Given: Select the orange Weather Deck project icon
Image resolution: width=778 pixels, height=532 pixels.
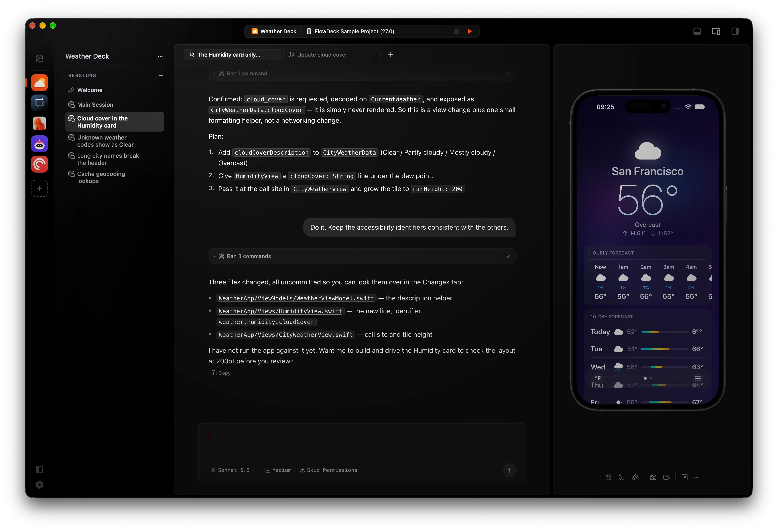Looking at the screenshot, I should [x=39, y=82].
